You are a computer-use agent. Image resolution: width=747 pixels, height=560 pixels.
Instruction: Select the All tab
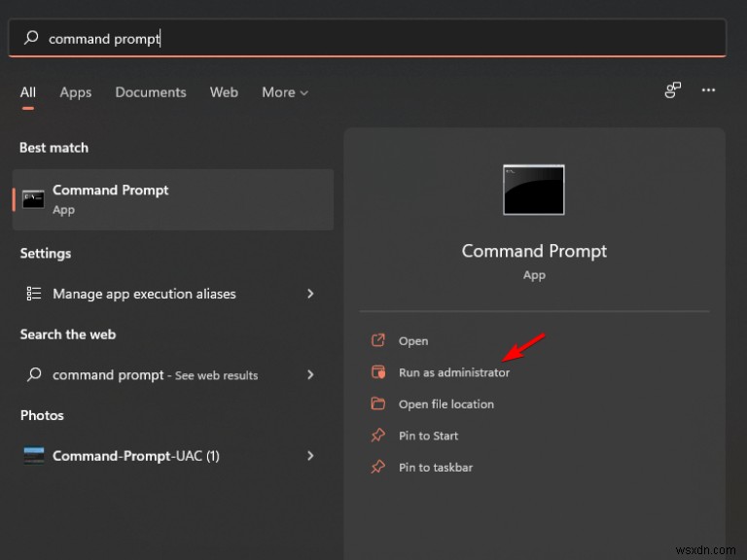tap(28, 92)
